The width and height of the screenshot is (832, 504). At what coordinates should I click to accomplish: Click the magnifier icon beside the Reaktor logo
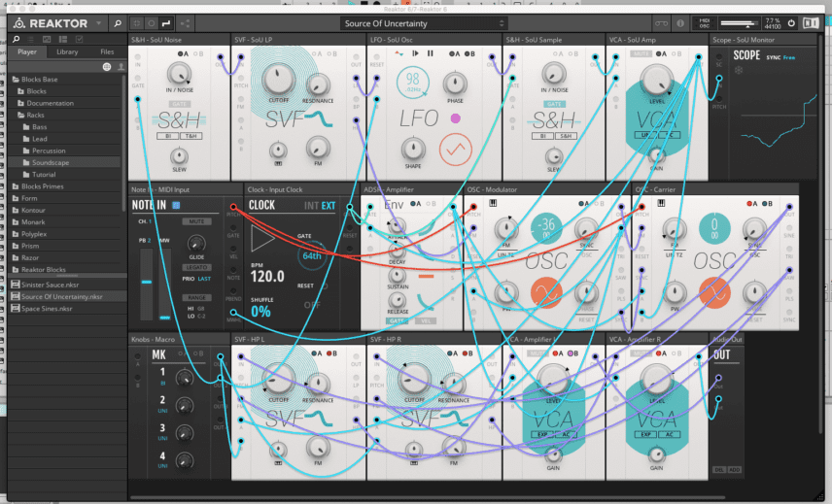point(118,23)
